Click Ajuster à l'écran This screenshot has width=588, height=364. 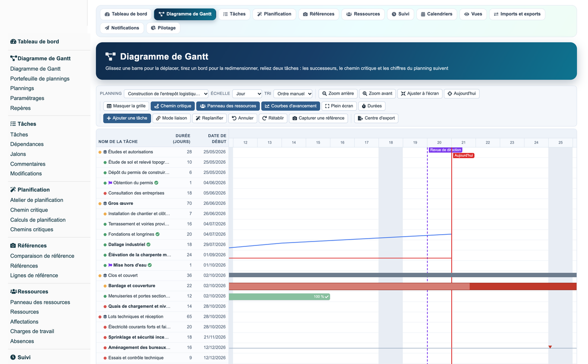coord(419,94)
